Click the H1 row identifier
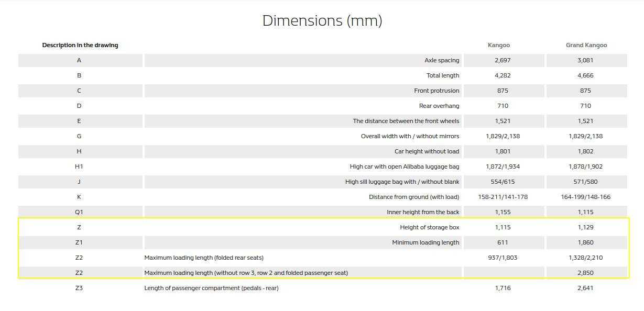The height and width of the screenshot is (311, 644). click(79, 166)
